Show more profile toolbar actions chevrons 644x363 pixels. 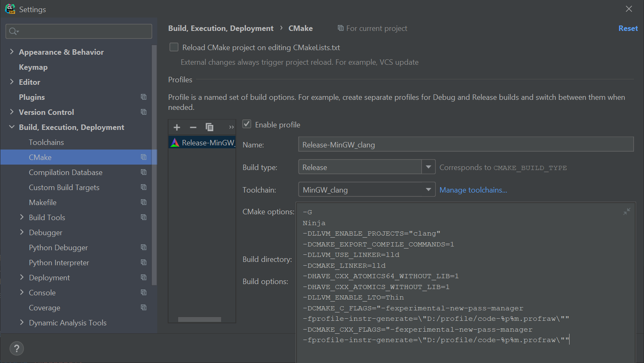[x=231, y=127]
